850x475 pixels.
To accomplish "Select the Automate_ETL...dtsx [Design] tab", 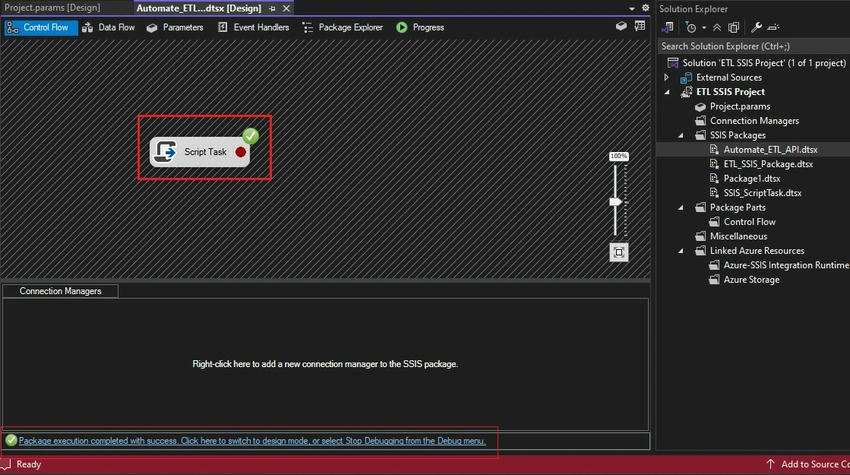I will point(199,9).
